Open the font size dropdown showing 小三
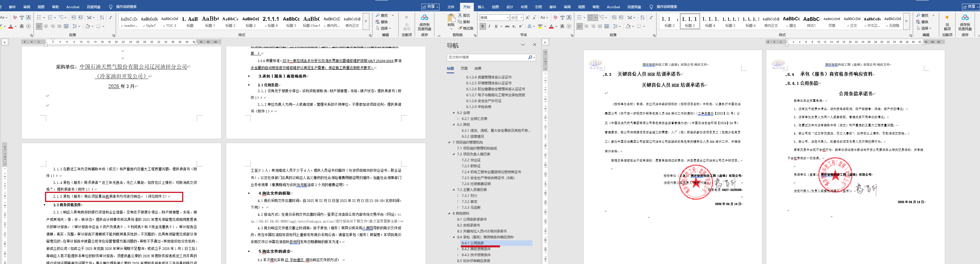Image resolution: width=980 pixels, height=264 pixels. point(521,17)
